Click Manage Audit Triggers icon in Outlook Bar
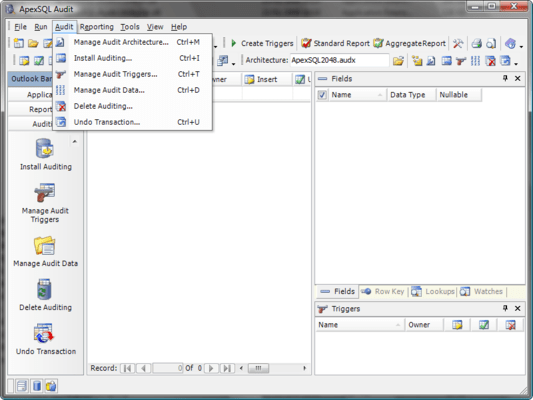 [x=45, y=193]
